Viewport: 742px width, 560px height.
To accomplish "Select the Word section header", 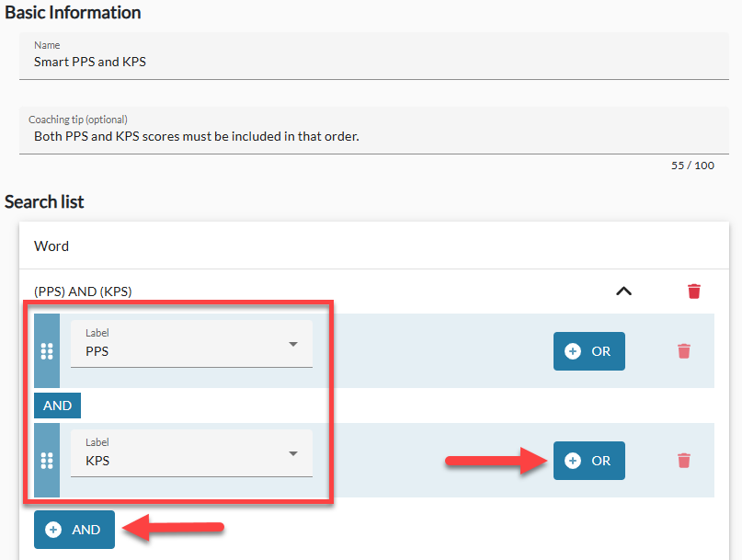I will [x=374, y=246].
